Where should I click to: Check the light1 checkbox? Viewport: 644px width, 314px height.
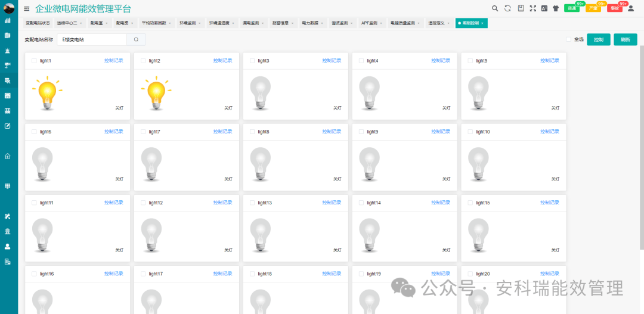[x=34, y=61]
